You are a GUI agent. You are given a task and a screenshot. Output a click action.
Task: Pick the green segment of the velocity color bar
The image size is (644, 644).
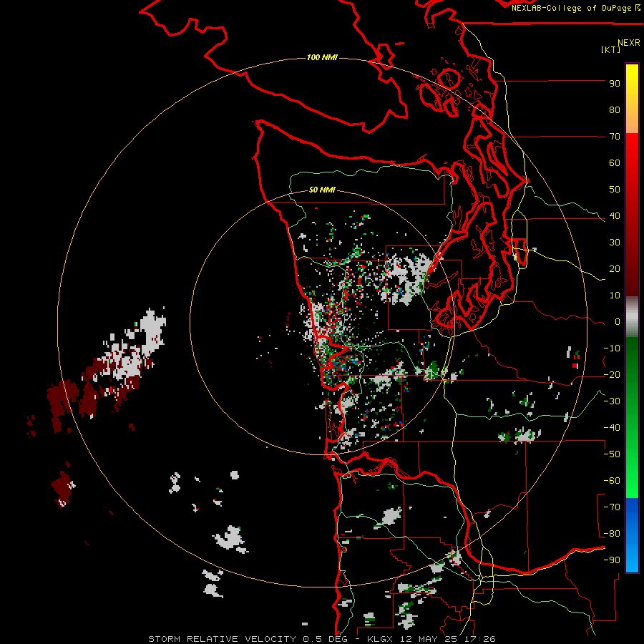(632, 417)
